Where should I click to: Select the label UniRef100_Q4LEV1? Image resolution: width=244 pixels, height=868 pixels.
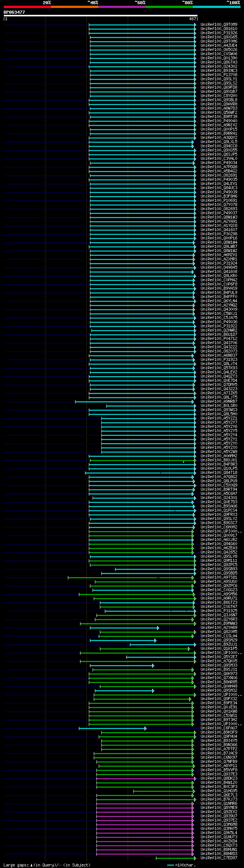click(x=219, y=184)
